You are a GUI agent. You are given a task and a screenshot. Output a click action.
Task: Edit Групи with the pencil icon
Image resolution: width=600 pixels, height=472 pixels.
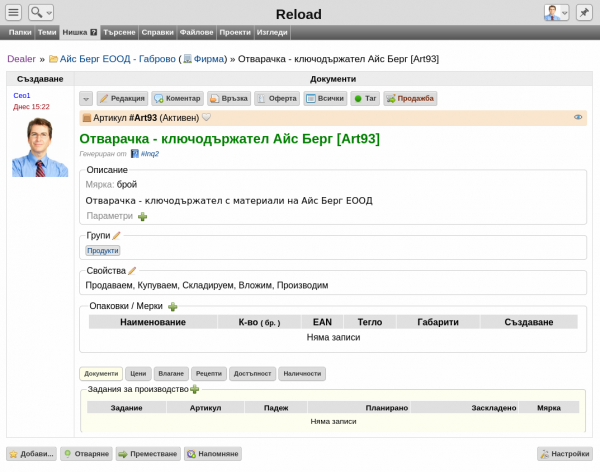pyautogui.click(x=116, y=235)
